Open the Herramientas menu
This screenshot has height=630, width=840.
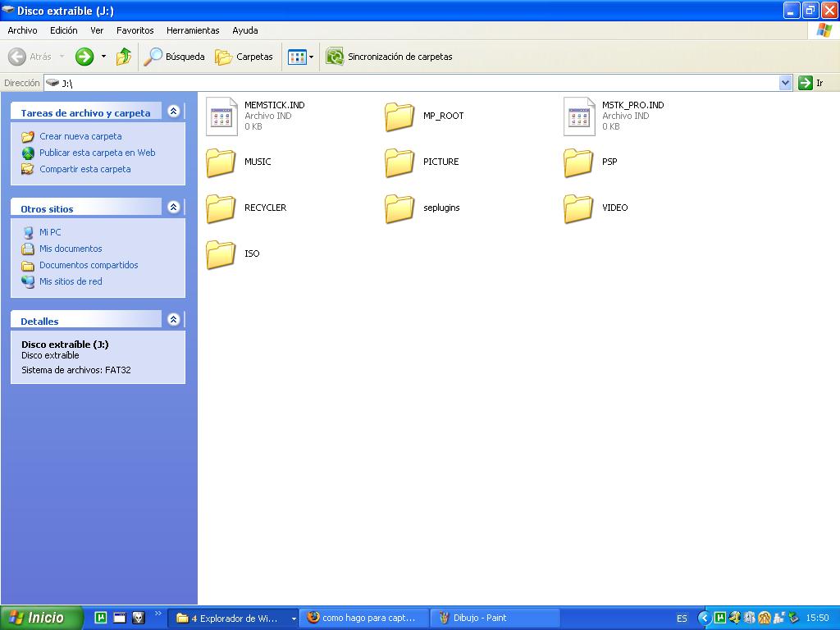pos(193,30)
